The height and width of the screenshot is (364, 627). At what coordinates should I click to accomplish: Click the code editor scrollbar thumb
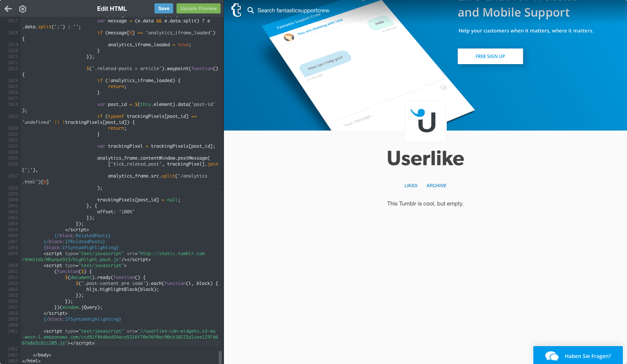[220, 357]
